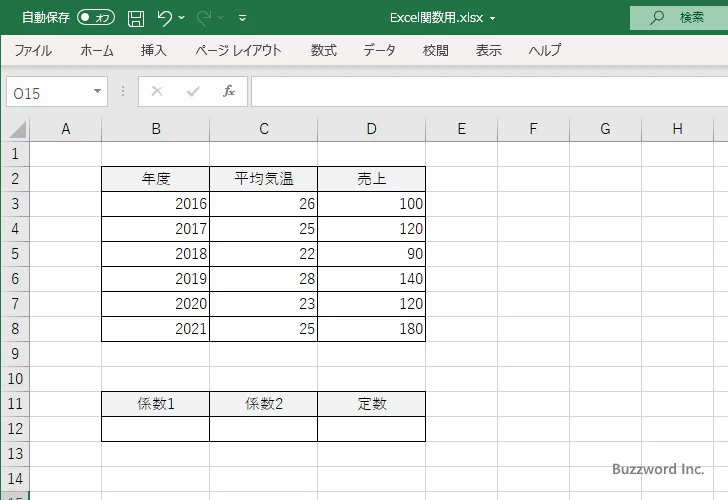The height and width of the screenshot is (500, 728).
Task: Select the 売上 cell with 90
Action: [371, 253]
